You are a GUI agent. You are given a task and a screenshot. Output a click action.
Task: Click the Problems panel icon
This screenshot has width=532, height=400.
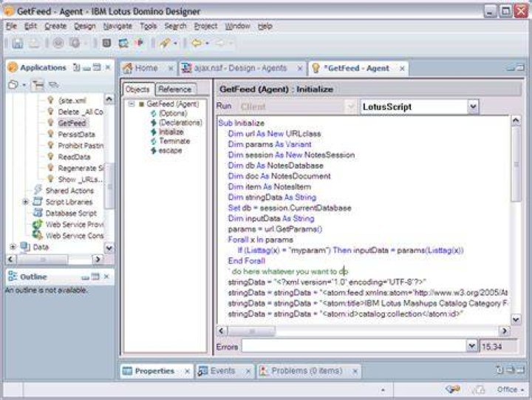click(264, 371)
